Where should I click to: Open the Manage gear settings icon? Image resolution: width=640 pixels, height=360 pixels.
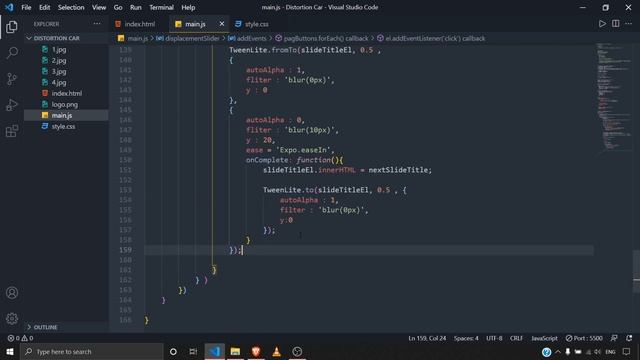pyautogui.click(x=12, y=318)
